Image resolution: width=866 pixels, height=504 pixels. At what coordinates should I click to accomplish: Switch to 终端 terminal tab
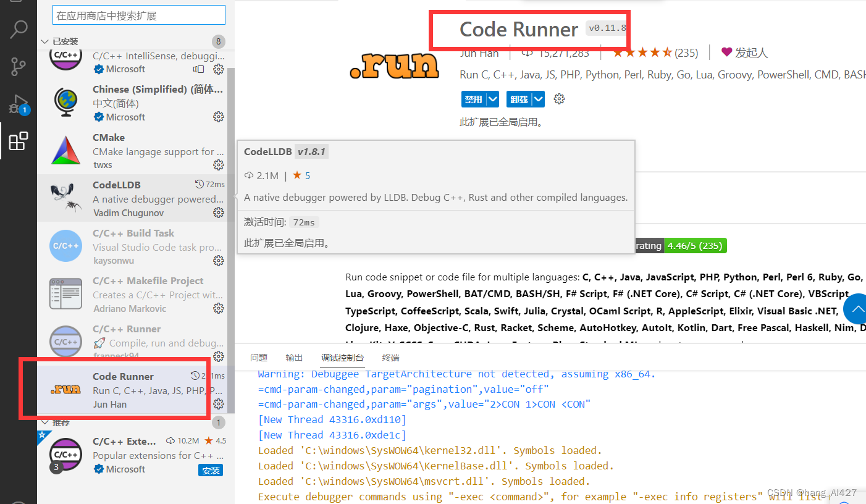391,358
